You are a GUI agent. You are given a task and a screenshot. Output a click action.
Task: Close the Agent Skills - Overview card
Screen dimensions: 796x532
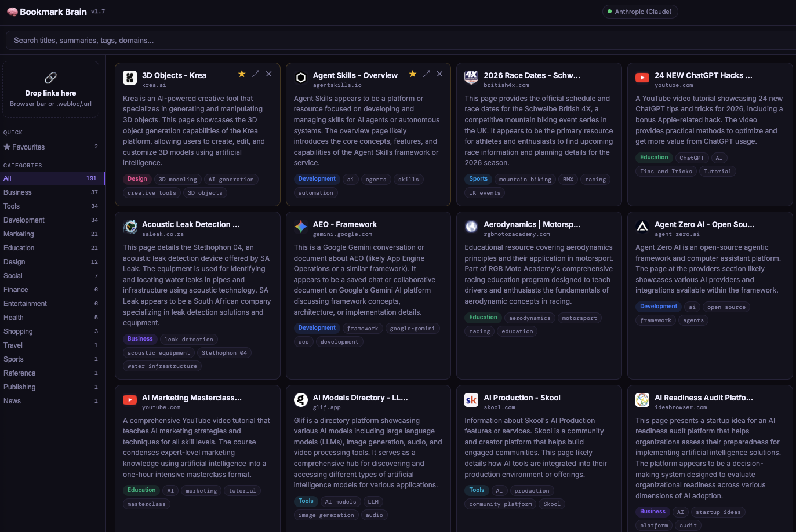(439, 74)
